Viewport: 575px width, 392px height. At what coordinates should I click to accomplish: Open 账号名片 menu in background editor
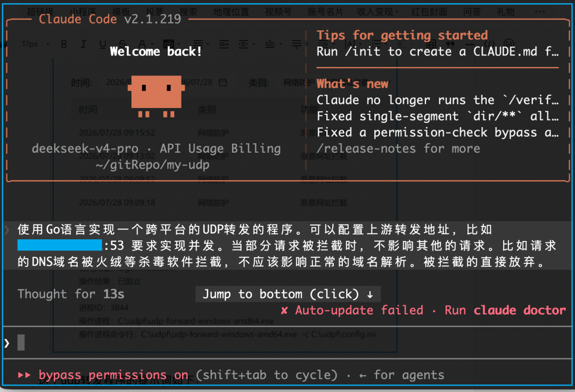click(325, 12)
